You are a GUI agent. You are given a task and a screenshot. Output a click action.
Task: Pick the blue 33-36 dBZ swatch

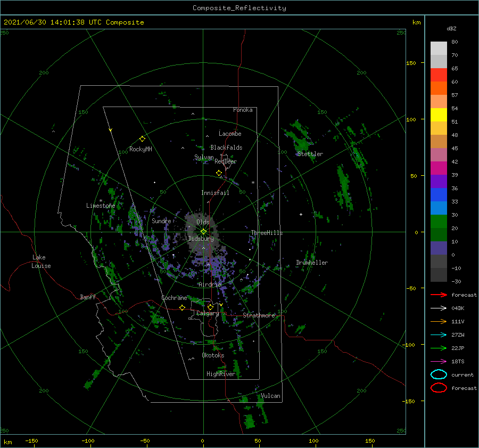tap(439, 195)
